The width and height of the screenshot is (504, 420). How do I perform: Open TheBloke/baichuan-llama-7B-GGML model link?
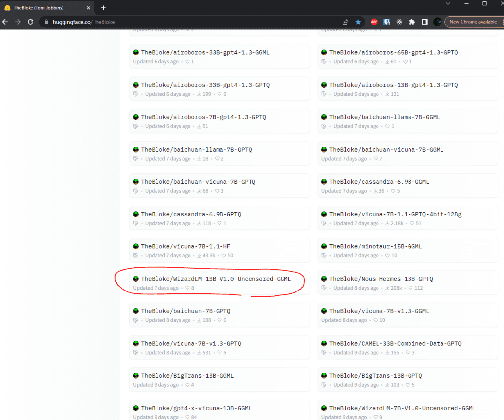384,117
